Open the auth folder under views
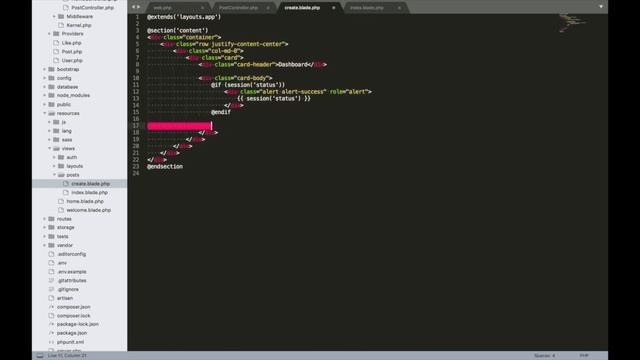Screen dimensions: 640x360 pyautogui.click(x=71, y=157)
